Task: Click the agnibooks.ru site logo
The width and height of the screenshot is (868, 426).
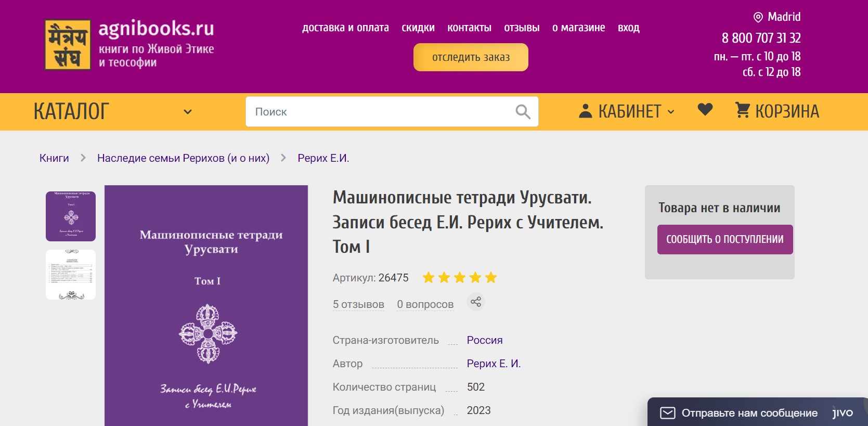Action: point(129,44)
